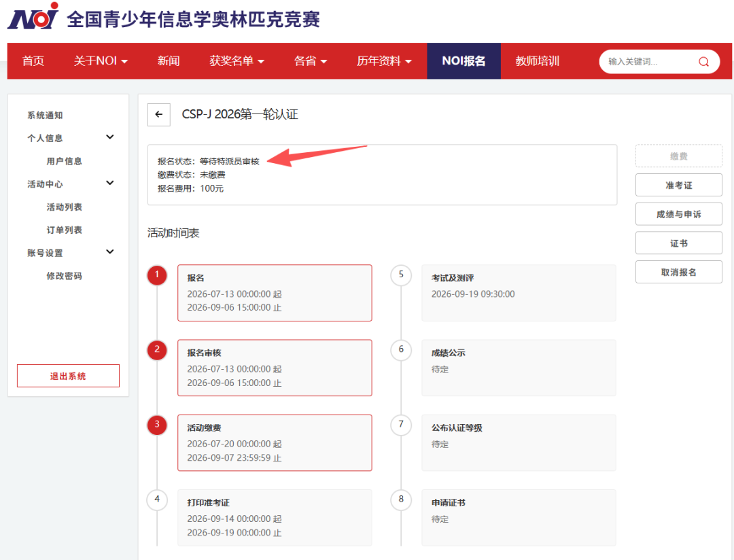Select the NOI报名 navigation tab
This screenshot has height=560, width=734.
(464, 61)
